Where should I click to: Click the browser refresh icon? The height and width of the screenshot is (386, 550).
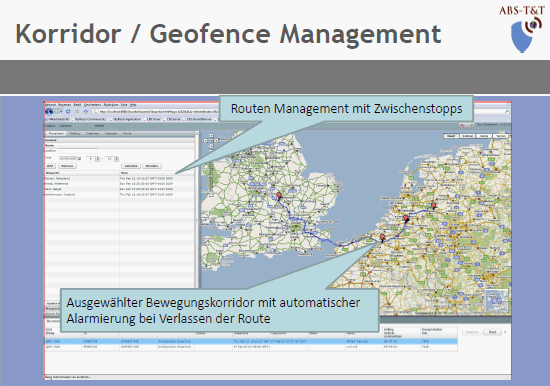[68, 112]
